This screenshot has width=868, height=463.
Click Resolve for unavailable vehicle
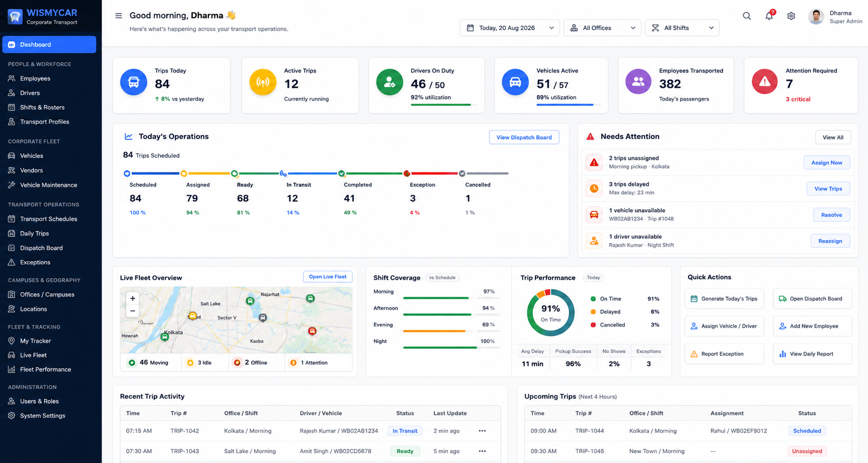pos(831,215)
